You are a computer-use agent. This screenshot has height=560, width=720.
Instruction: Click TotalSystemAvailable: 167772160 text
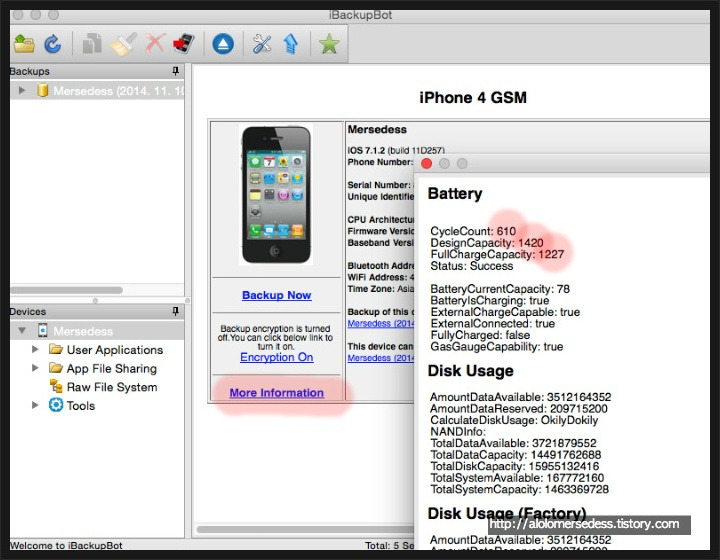pos(517,477)
